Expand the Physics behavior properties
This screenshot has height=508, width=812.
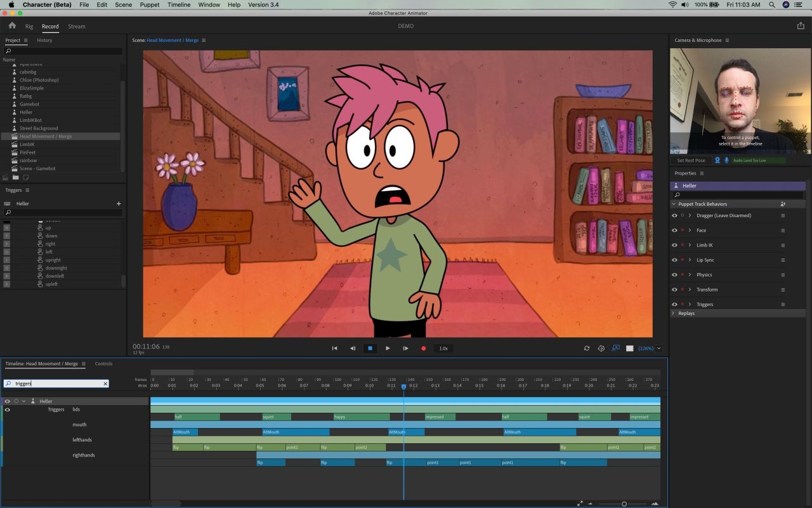[x=690, y=274]
